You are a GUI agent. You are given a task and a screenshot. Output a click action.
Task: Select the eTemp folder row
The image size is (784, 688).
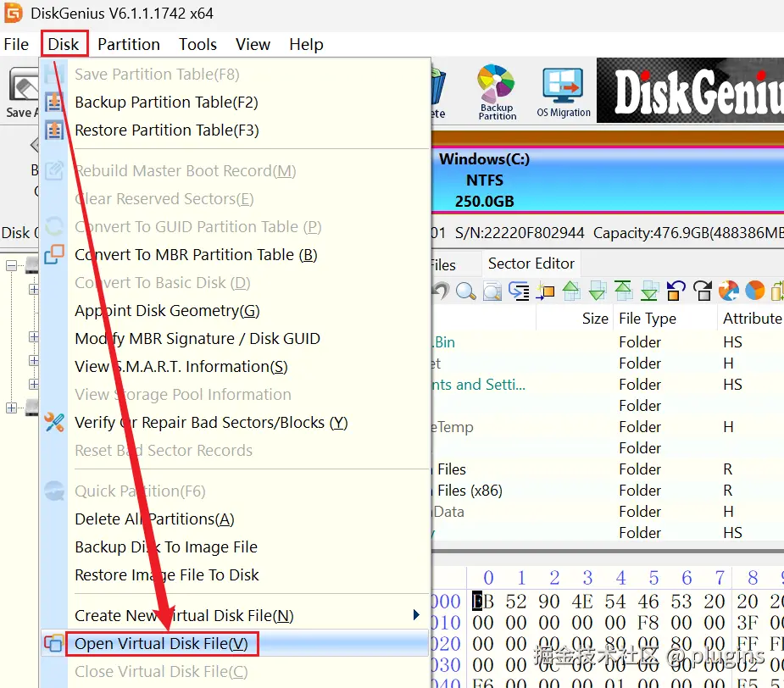(x=608, y=427)
